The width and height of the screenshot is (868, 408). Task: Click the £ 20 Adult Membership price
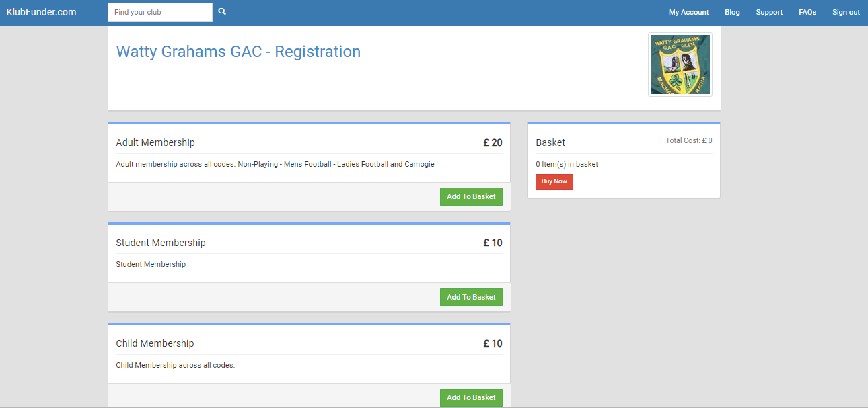493,142
